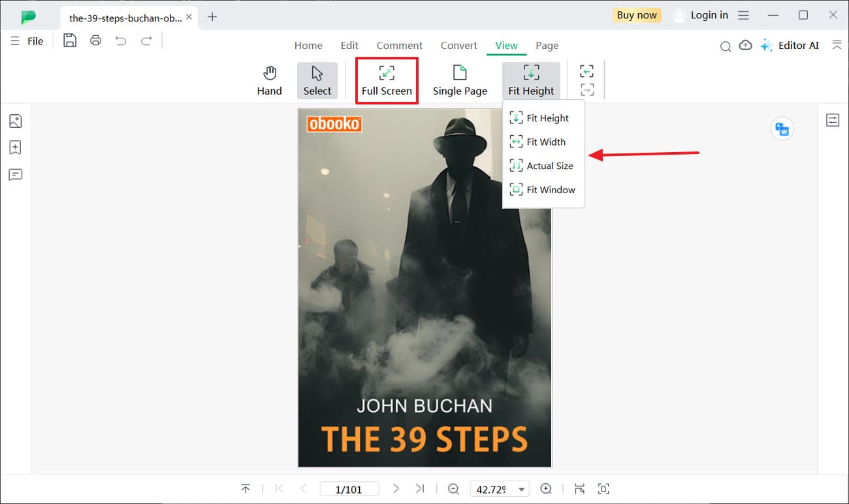
Task: Select the the-39-steps-buchan document tab
Action: pos(126,18)
